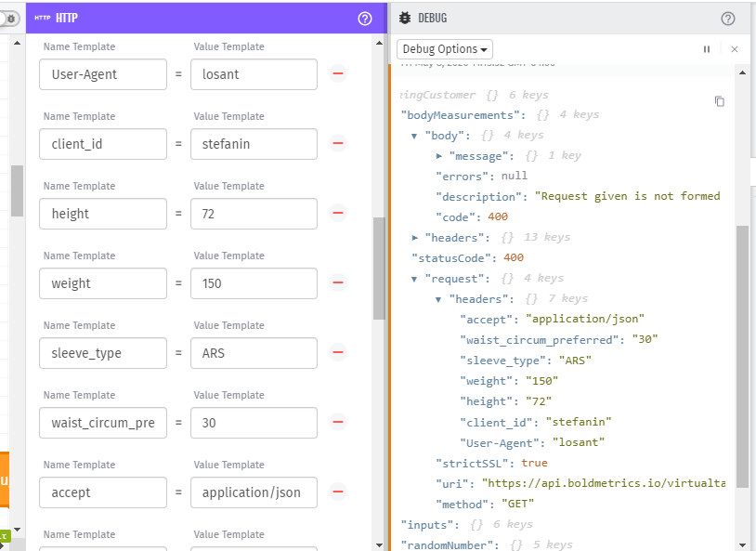
Task: Open the HTTP node help icon
Action: click(365, 19)
